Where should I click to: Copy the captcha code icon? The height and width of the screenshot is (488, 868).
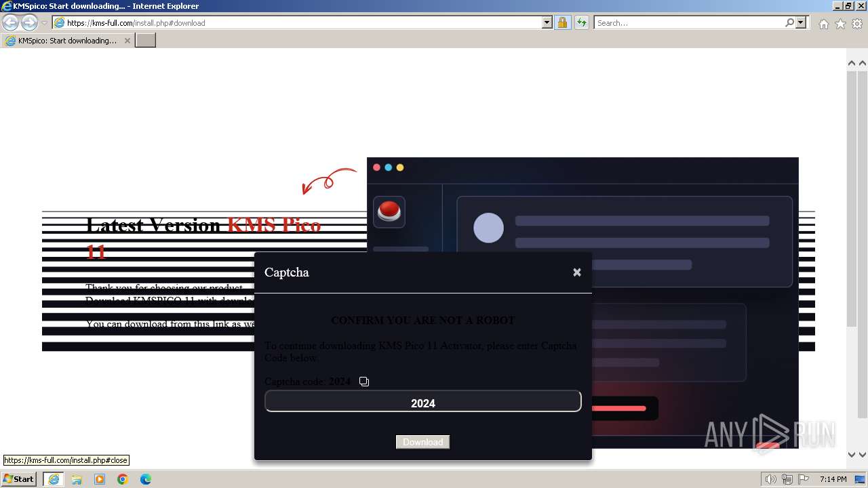pyautogui.click(x=364, y=382)
